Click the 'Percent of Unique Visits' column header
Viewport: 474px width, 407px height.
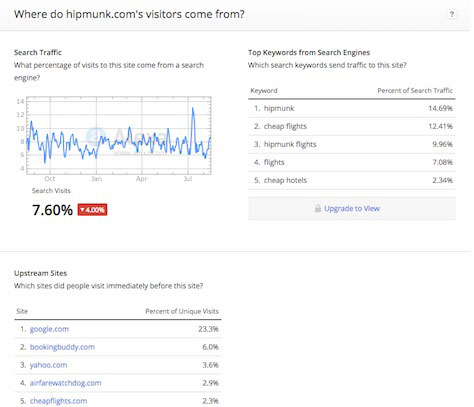click(182, 311)
